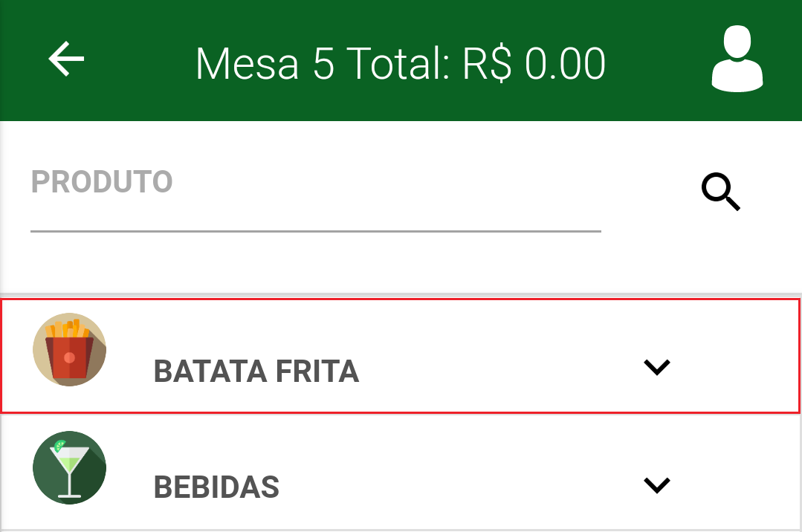Expand the Bebidas chevron arrow

click(x=657, y=485)
